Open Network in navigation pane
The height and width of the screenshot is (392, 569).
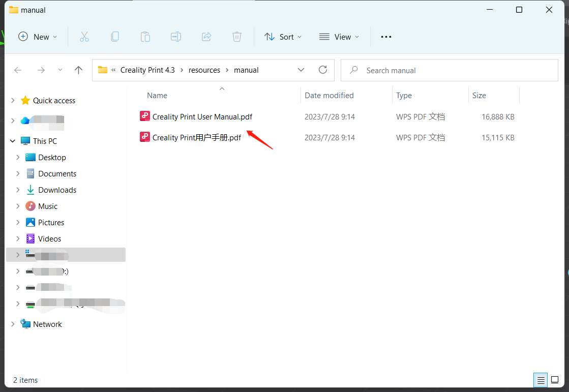click(47, 324)
